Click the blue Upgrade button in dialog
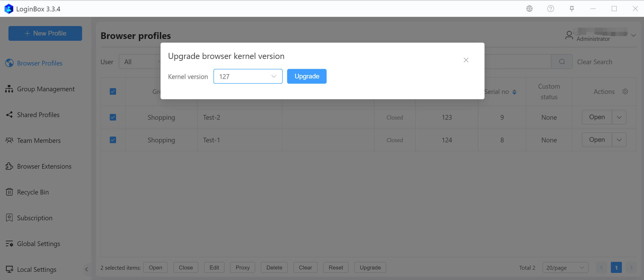 pos(307,76)
